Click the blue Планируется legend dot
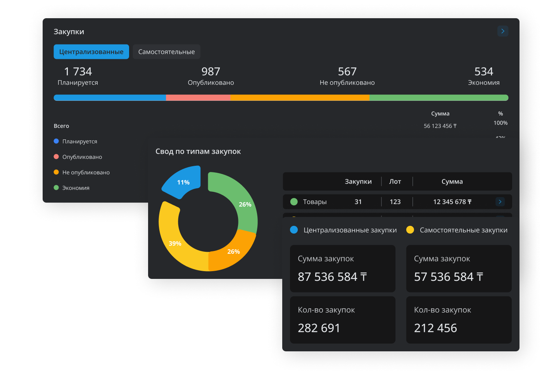The height and width of the screenshot is (392, 554). point(56,141)
